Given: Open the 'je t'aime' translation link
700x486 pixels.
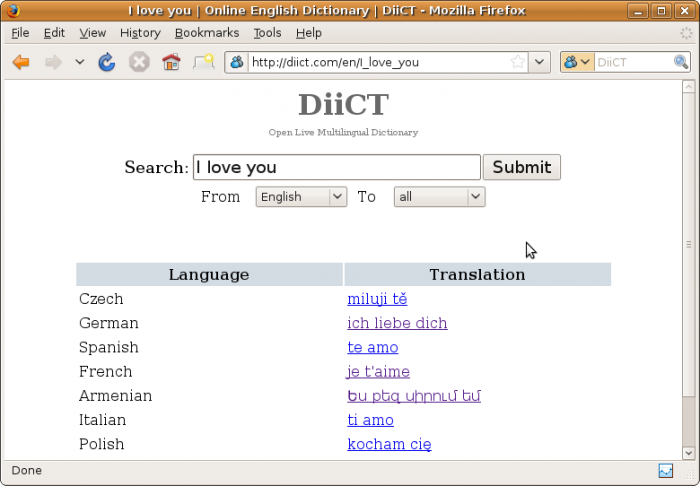Looking at the screenshot, I should tap(378, 371).
